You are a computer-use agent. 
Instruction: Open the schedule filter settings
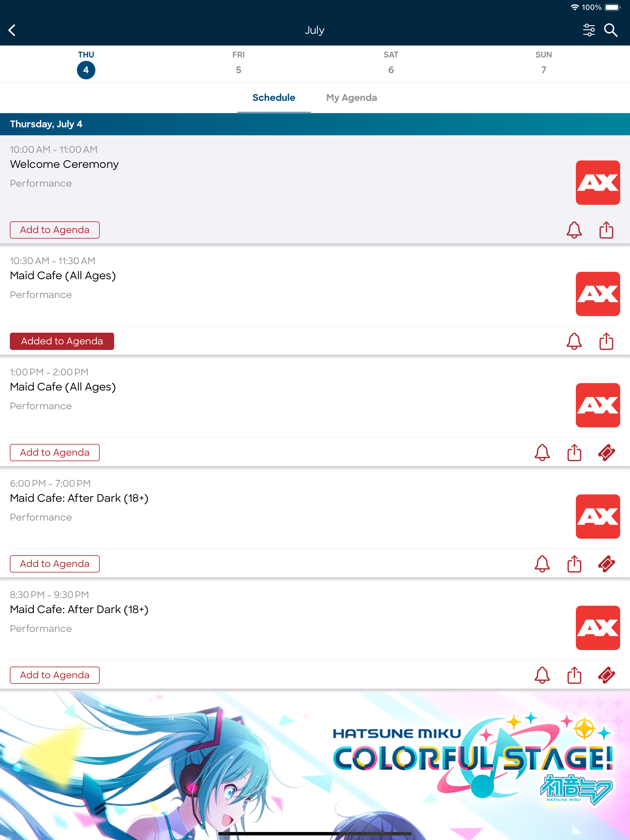tap(588, 30)
